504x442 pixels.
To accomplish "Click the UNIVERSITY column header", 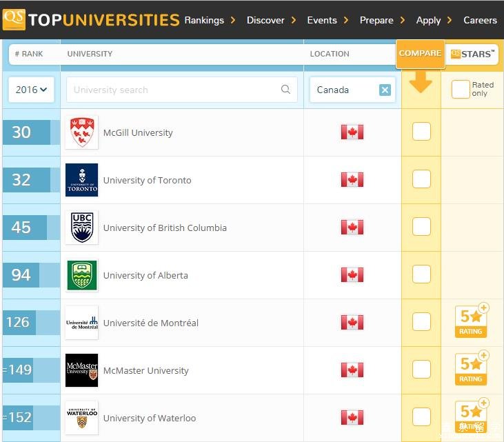I will tap(90, 54).
